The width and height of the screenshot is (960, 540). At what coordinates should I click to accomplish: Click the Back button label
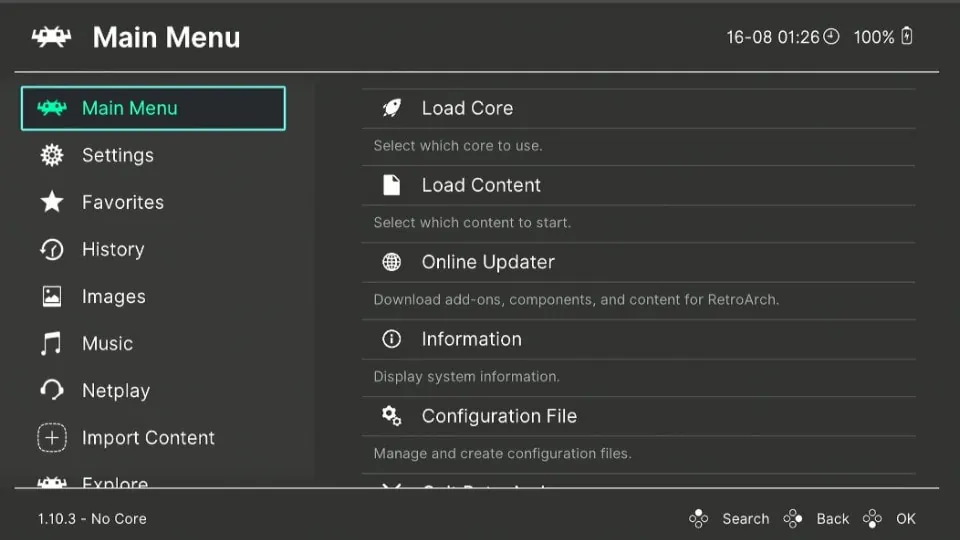[833, 519]
